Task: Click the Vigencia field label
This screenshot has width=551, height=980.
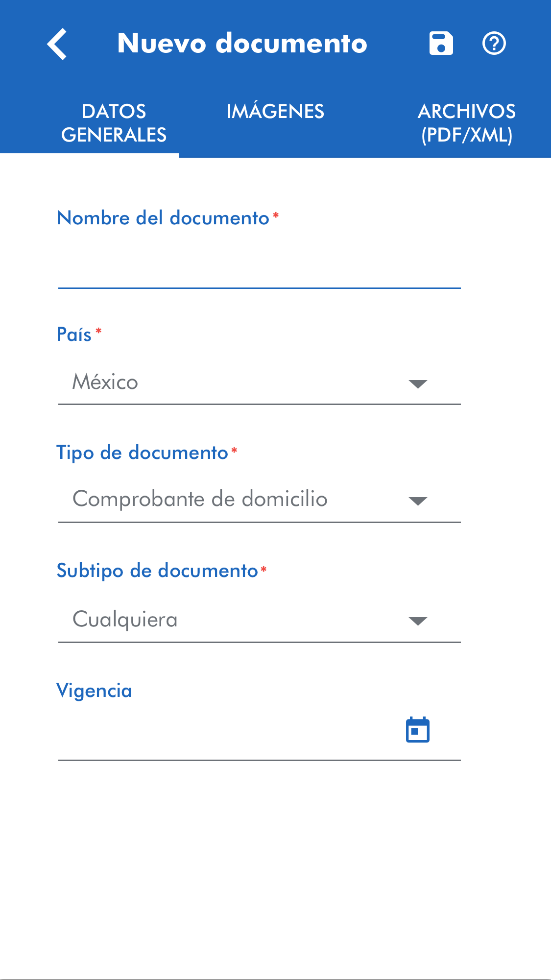Action: click(x=94, y=691)
